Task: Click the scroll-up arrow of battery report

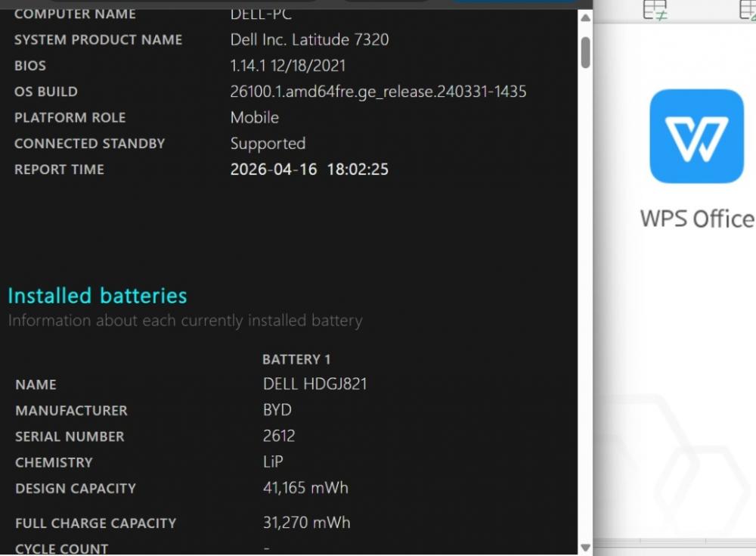Action: coord(585,18)
